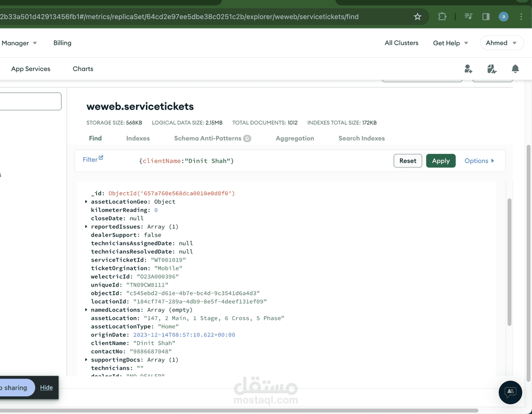
Task: Click the assetLocationType value "Home"
Action: point(168,327)
